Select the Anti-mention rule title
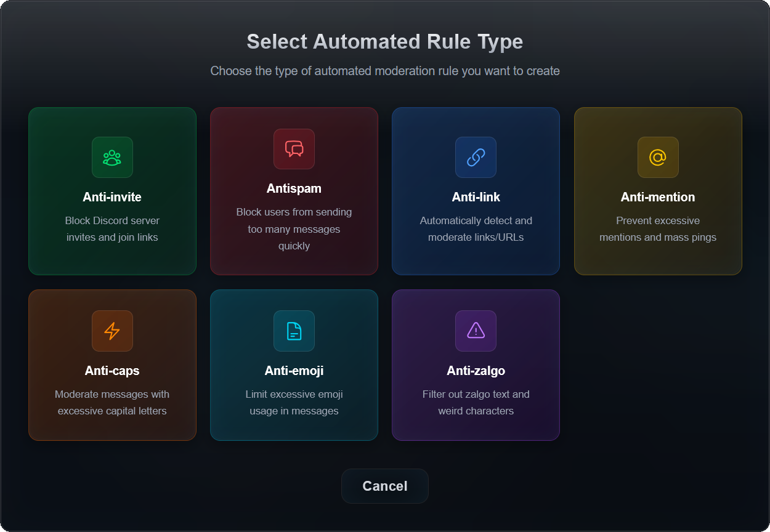 click(658, 197)
